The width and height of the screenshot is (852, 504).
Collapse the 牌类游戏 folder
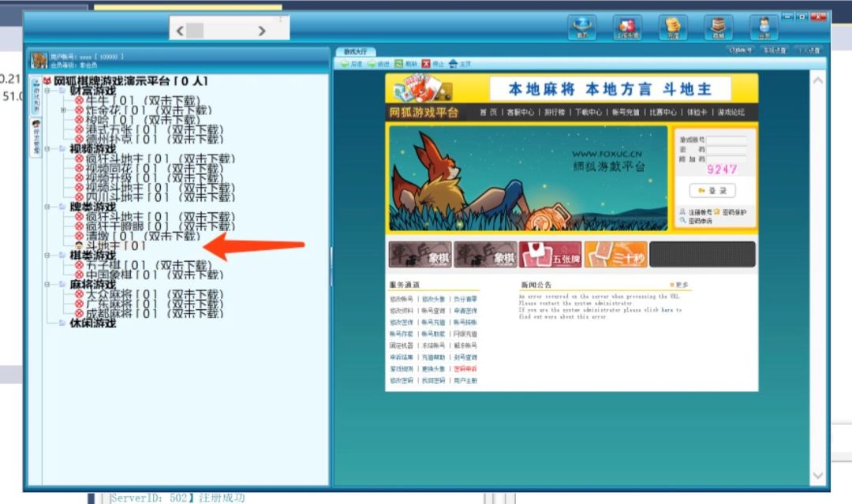click(x=47, y=207)
